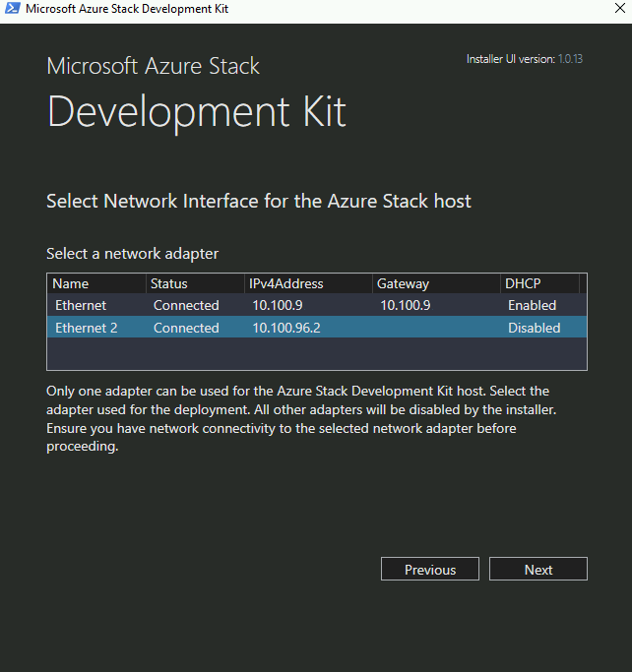Close the Azure Stack installer window
This screenshot has height=672, width=632.
[x=619, y=8]
